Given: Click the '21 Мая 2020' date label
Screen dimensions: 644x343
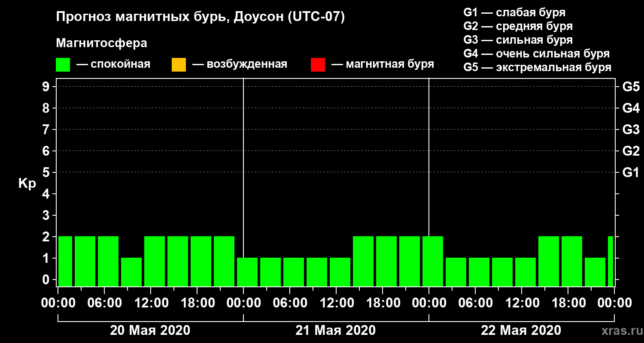Looking at the screenshot, I should point(335,331).
